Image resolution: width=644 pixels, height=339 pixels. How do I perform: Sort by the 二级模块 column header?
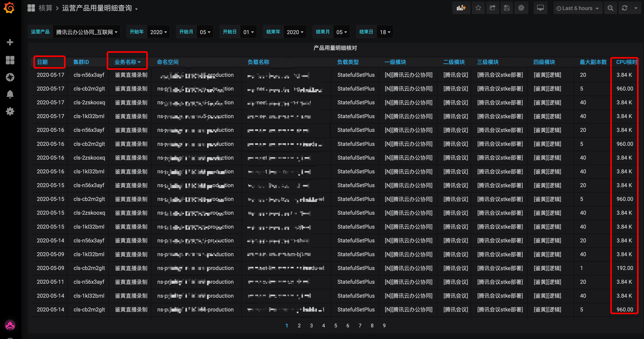click(x=454, y=62)
